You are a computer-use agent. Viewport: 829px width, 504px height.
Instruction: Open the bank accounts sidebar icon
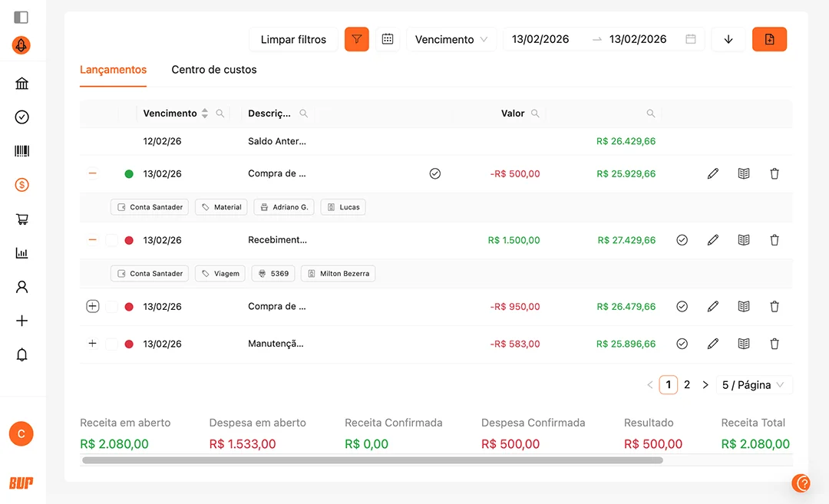(x=21, y=84)
